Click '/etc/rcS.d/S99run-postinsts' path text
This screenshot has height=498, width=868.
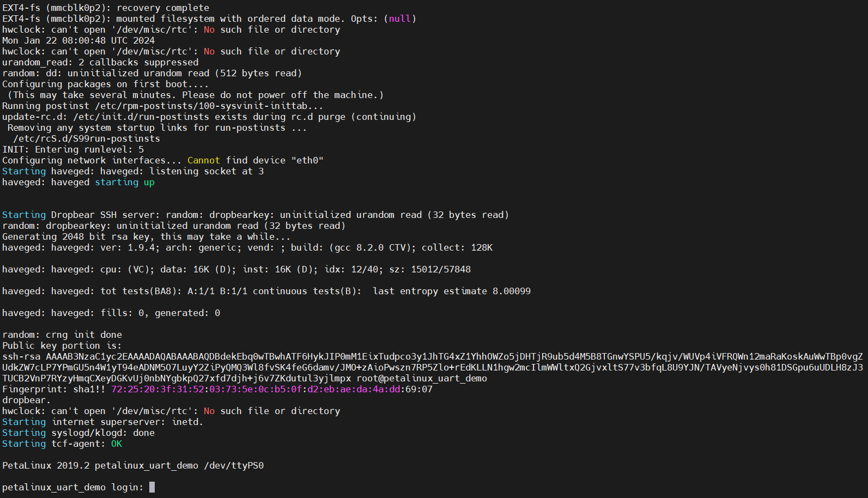87,138
